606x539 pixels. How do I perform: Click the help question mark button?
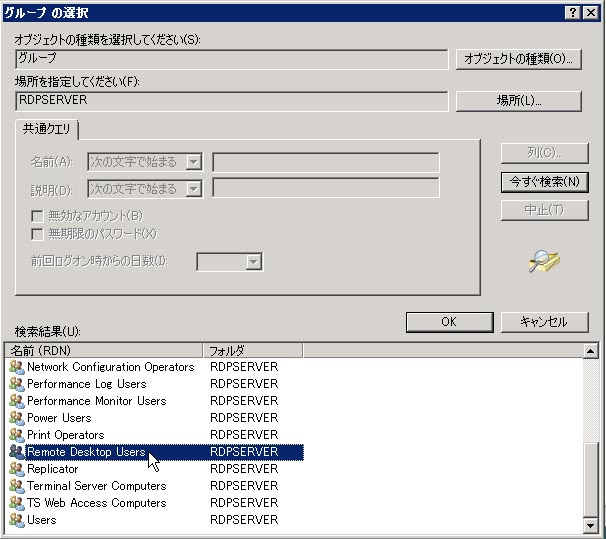(573, 13)
